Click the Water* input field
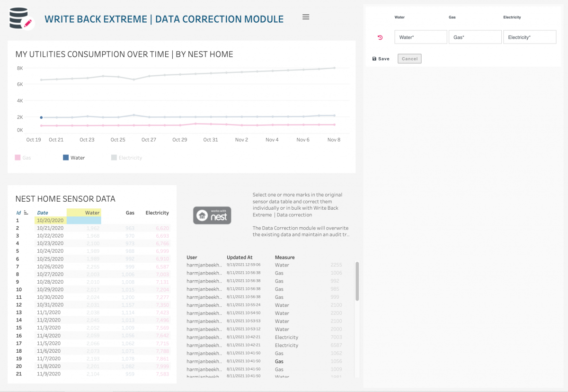The height and width of the screenshot is (392, 568). point(420,36)
